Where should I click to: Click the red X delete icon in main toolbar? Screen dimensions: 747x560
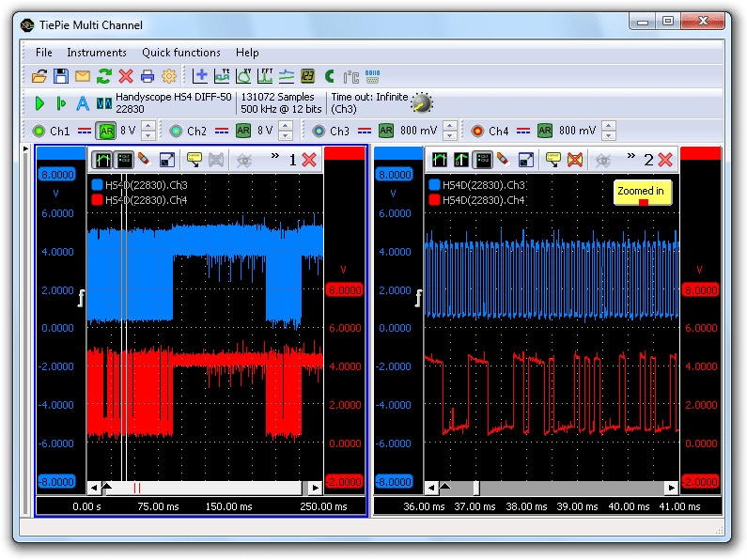126,76
